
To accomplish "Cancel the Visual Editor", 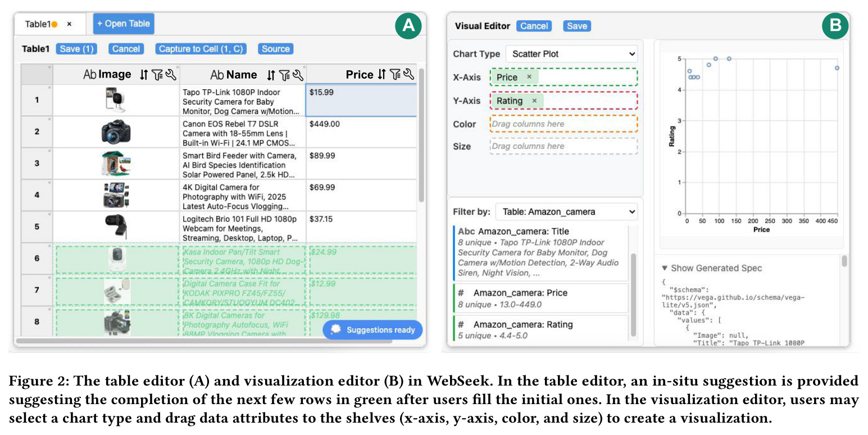I will click(x=534, y=26).
